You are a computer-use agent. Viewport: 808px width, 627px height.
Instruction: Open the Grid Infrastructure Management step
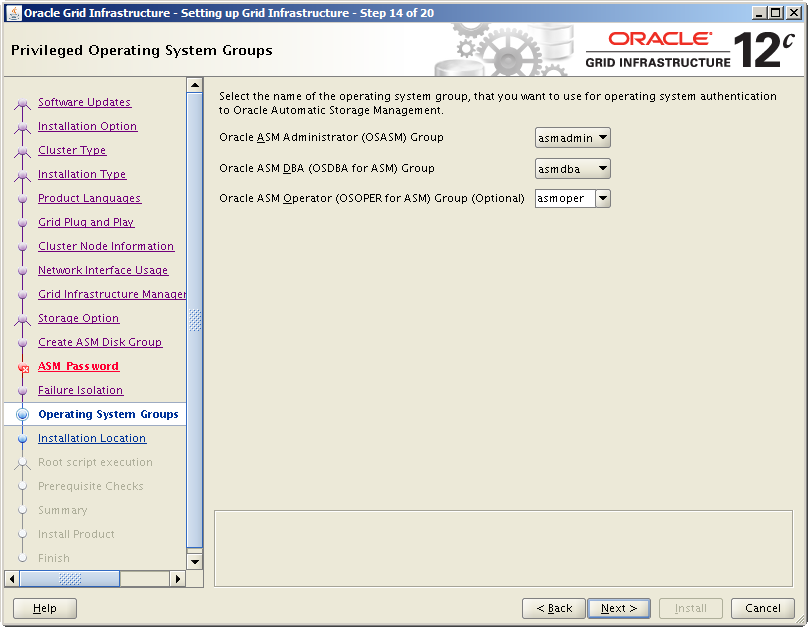tap(112, 294)
